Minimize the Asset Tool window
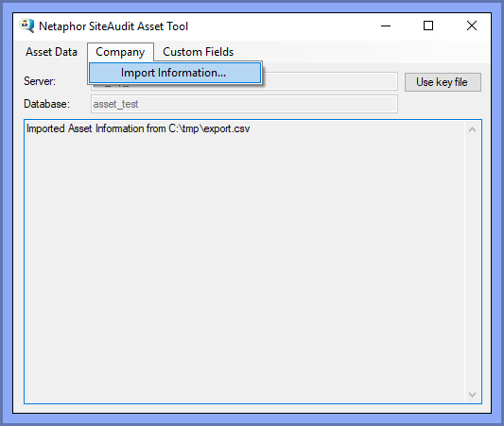 (x=386, y=26)
